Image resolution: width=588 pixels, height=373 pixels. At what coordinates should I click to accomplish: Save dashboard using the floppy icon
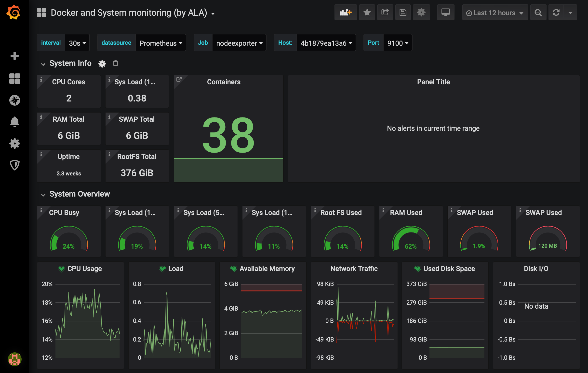(x=403, y=13)
